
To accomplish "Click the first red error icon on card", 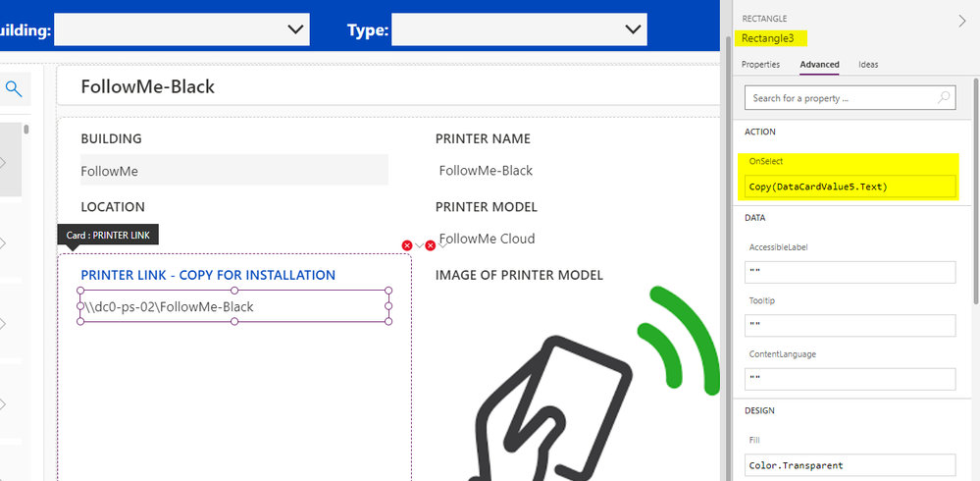I will (407, 245).
